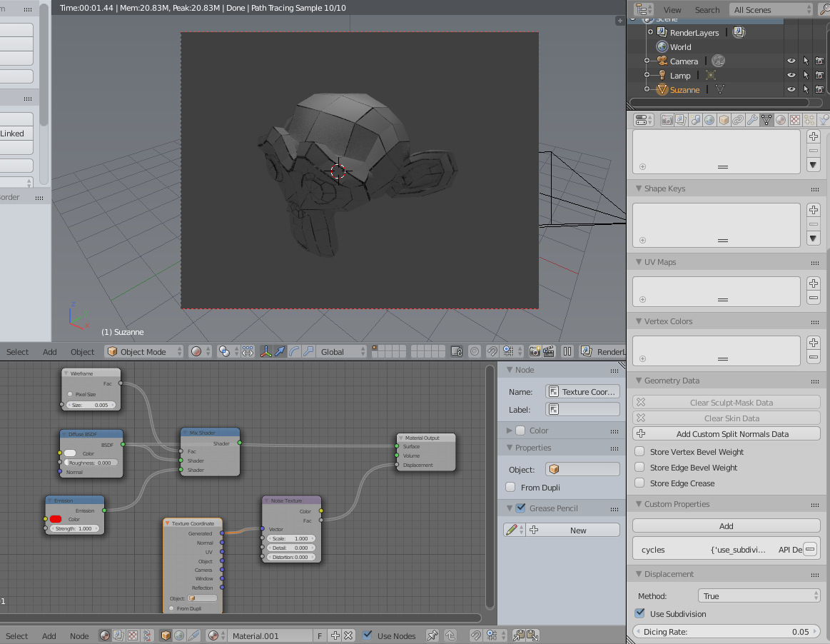Go to parent node tree icon
The image size is (830, 644).
coord(450,635)
